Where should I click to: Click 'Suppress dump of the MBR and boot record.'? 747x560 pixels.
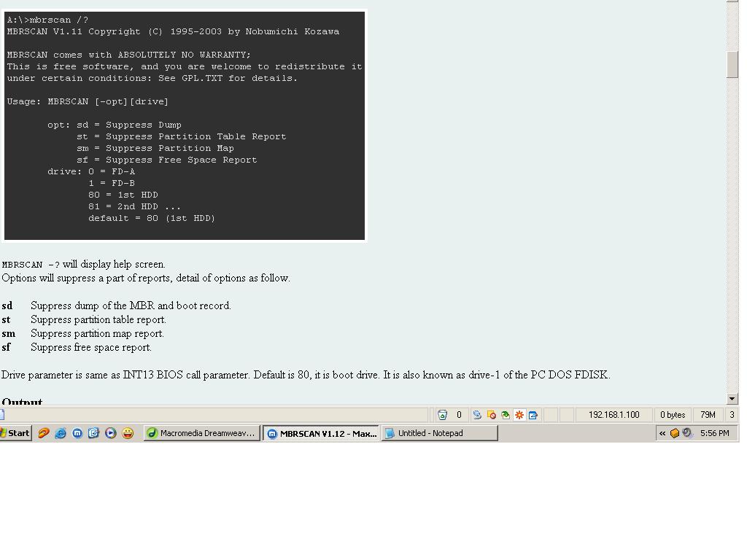click(x=131, y=306)
